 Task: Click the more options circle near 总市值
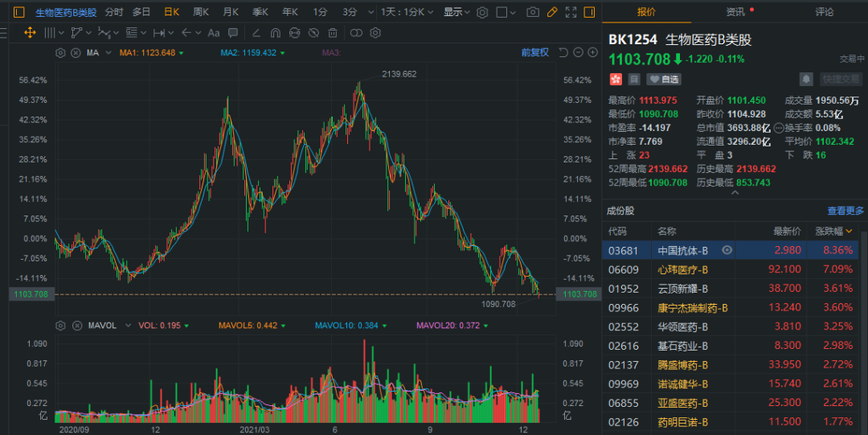pyautogui.click(x=779, y=128)
